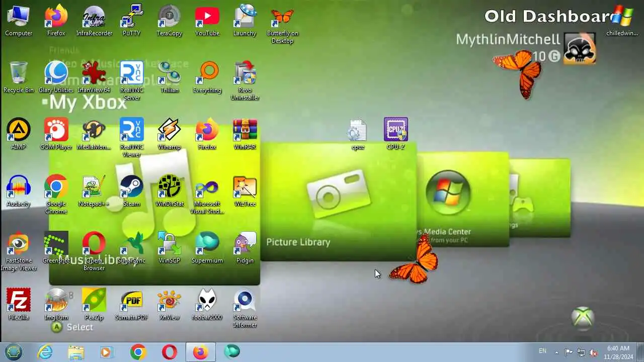Open the Windows Start menu
The height and width of the screenshot is (362, 644).
point(14,352)
